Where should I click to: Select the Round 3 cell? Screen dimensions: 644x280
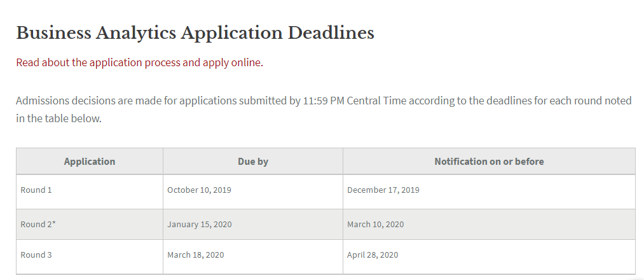36,255
